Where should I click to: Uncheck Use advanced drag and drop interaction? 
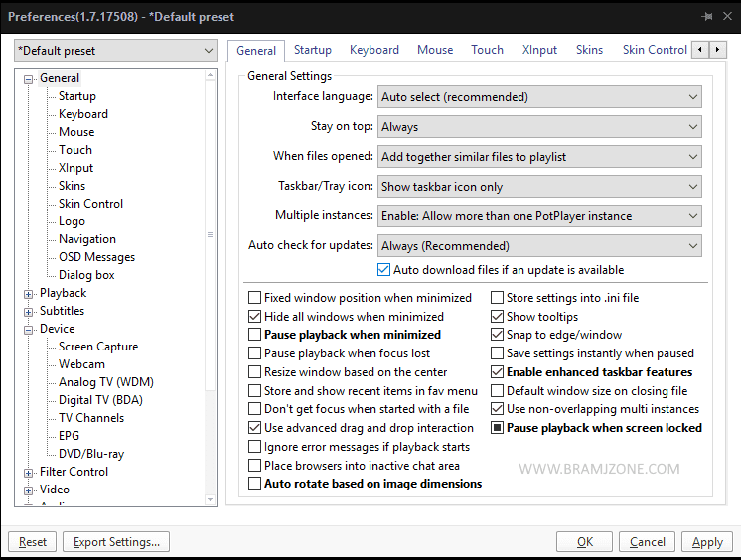[254, 428]
